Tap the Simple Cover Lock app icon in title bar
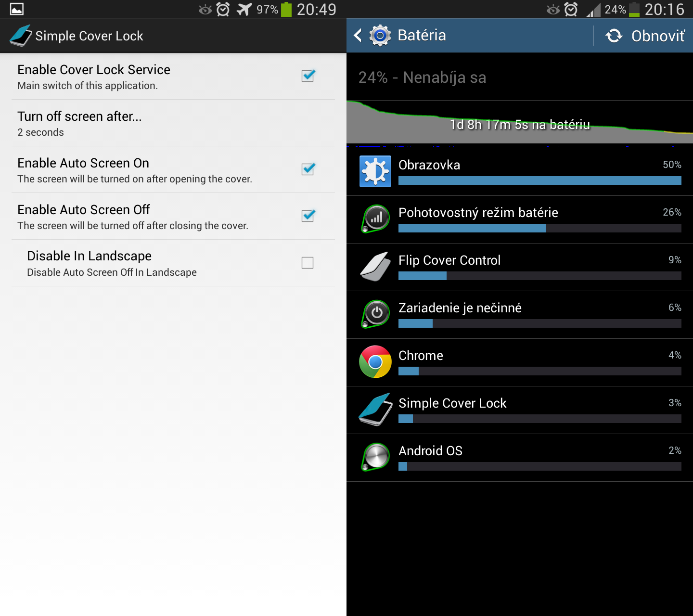 tap(21, 36)
